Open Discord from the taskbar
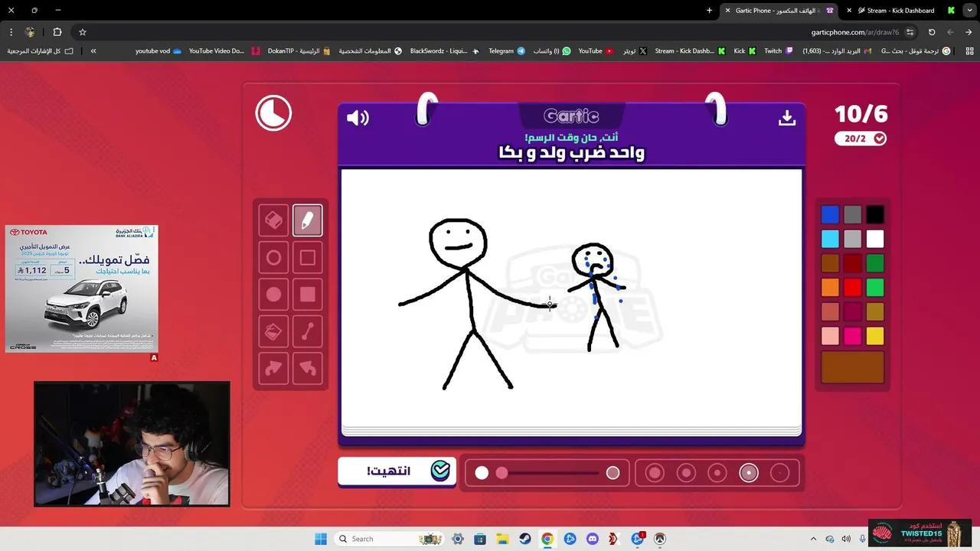This screenshot has height=551, width=980. tap(592, 539)
